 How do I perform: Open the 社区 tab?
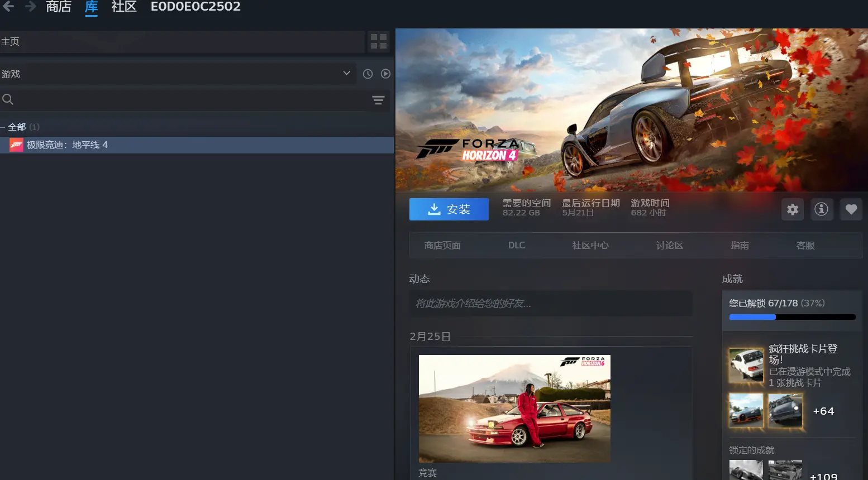[124, 7]
